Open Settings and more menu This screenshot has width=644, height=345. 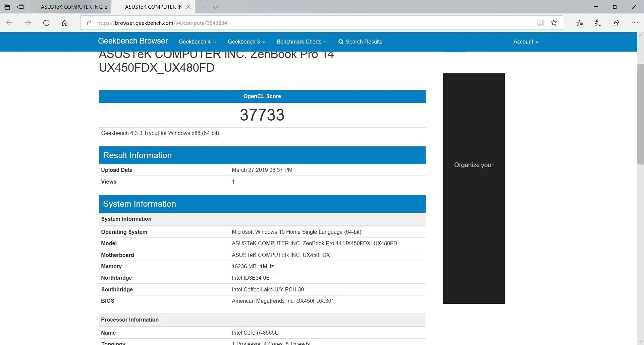click(634, 23)
